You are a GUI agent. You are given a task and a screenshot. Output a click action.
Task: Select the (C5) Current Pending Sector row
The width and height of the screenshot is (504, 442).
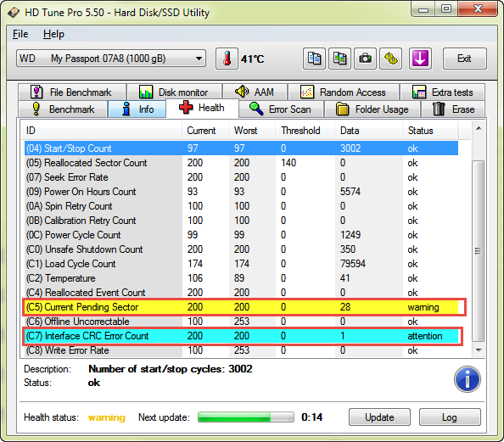(241, 307)
